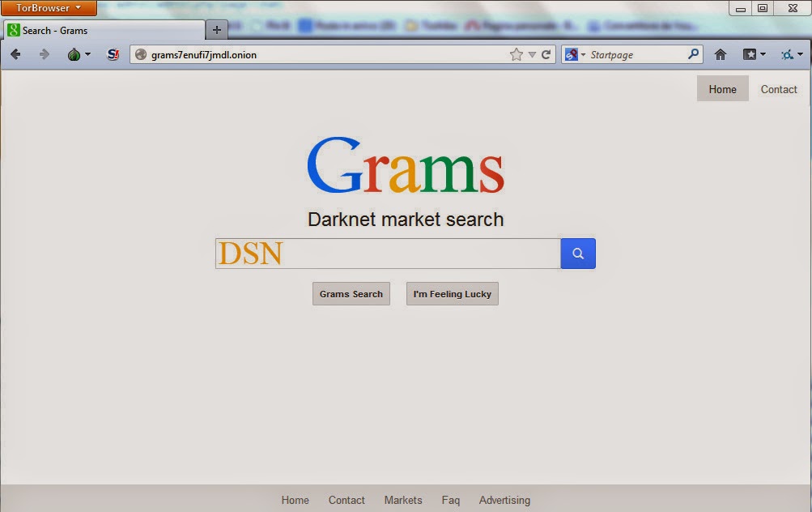
Task: Bookmark this page with star icon
Action: click(517, 54)
